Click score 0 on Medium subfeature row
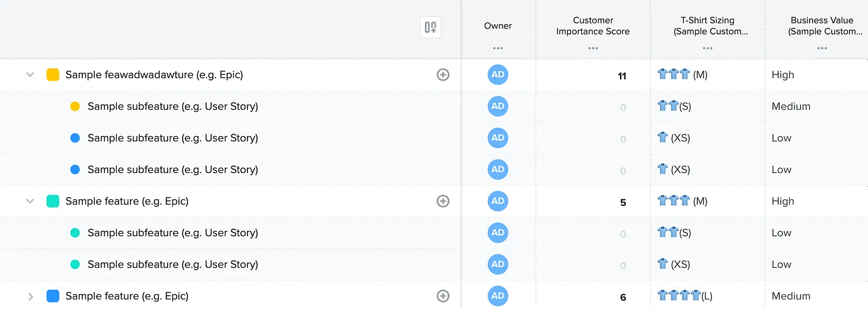Viewport: 868px width, 309px height. 623,107
